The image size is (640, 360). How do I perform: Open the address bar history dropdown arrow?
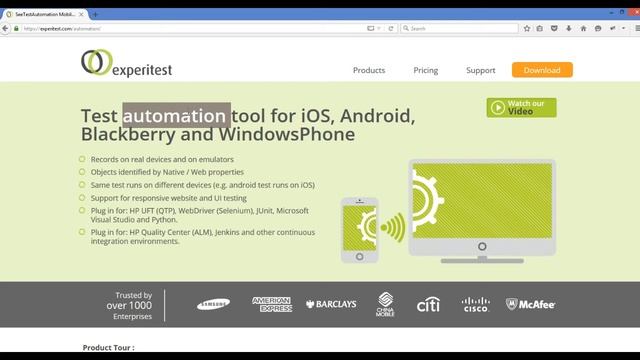[x=379, y=29]
